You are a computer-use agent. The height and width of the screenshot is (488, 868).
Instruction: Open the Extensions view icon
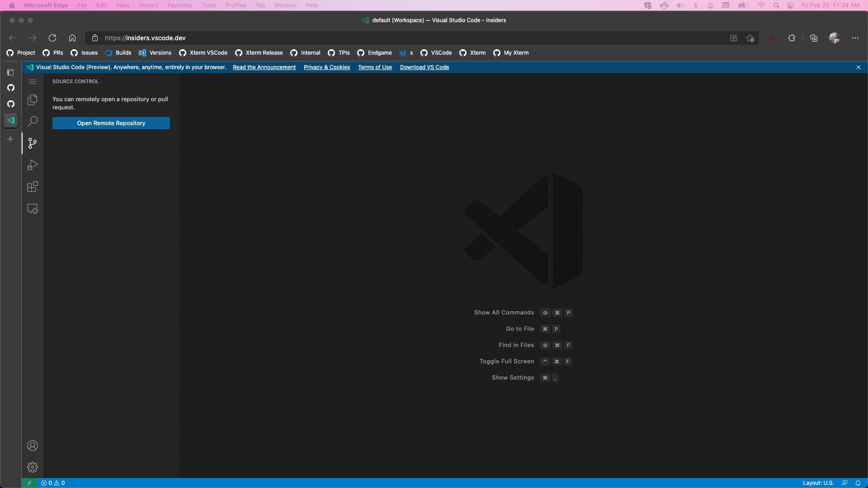point(33,187)
